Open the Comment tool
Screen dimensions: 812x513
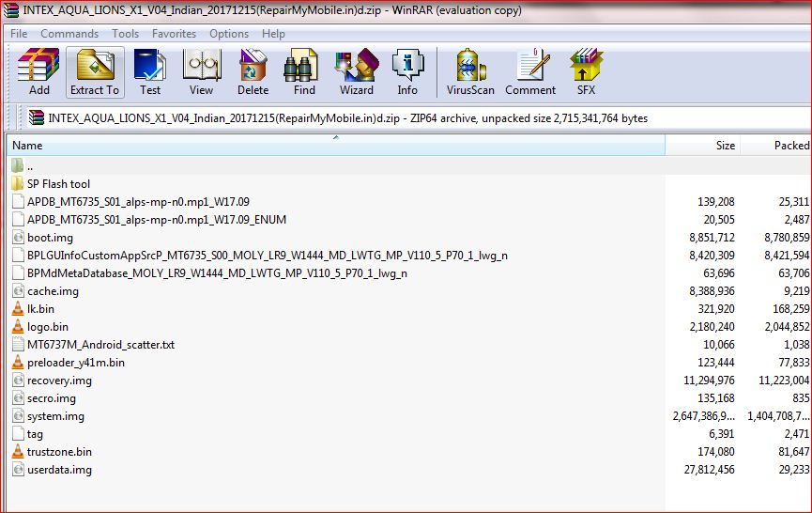(530, 71)
